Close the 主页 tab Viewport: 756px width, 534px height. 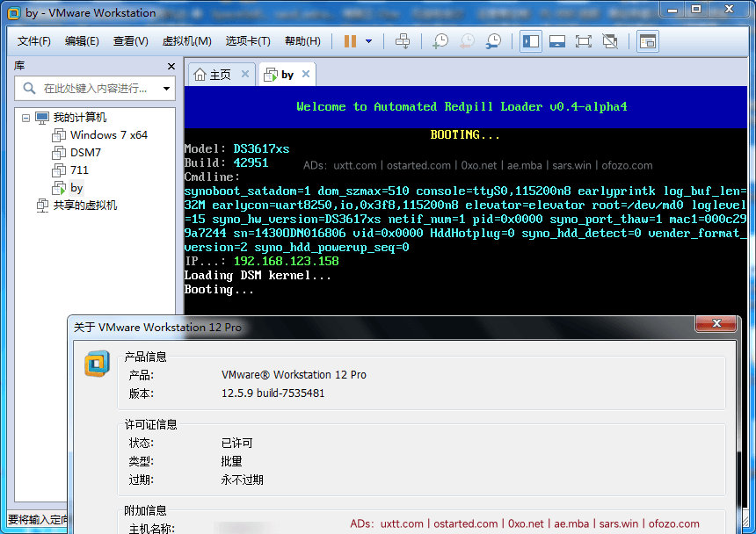pos(245,74)
